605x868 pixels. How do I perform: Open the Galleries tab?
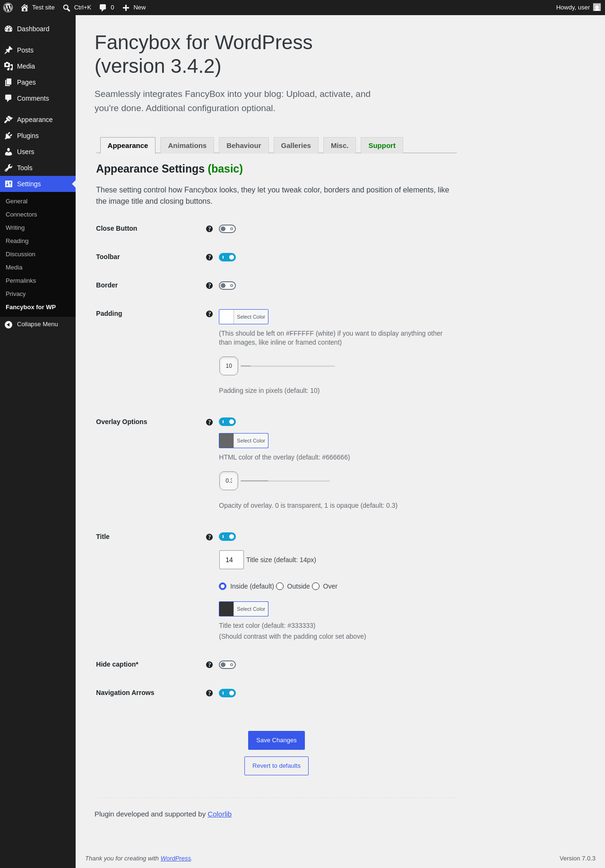[296, 146]
